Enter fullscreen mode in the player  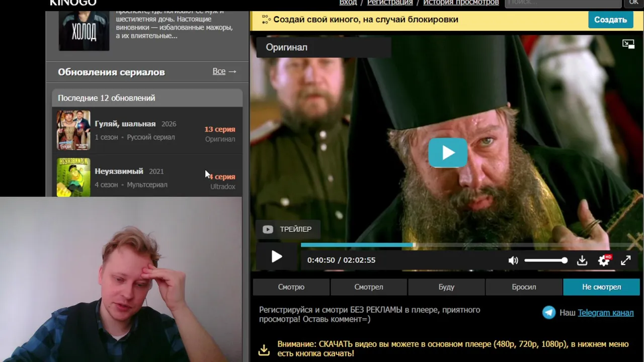click(x=625, y=260)
